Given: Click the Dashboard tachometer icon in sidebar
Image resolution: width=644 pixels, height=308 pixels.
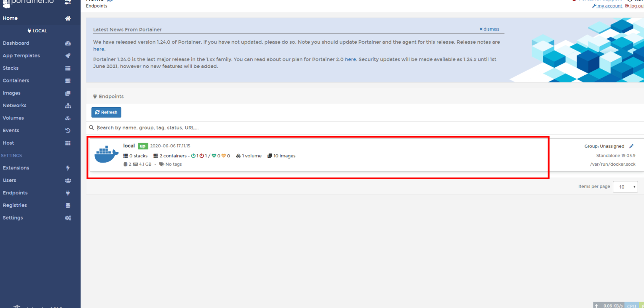Looking at the screenshot, I should (68, 43).
